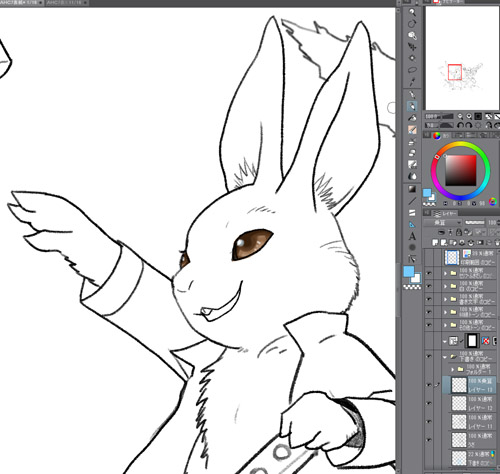500x474 pixels.
Task: Select the Zoom magnifier tool
Action: click(412, 12)
